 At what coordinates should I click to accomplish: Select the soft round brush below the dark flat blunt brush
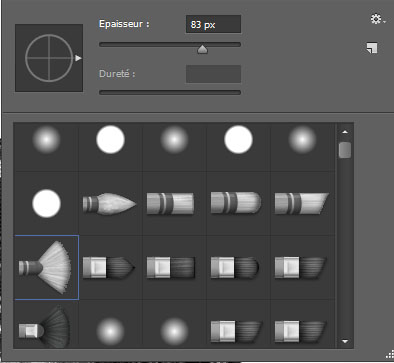(174, 332)
